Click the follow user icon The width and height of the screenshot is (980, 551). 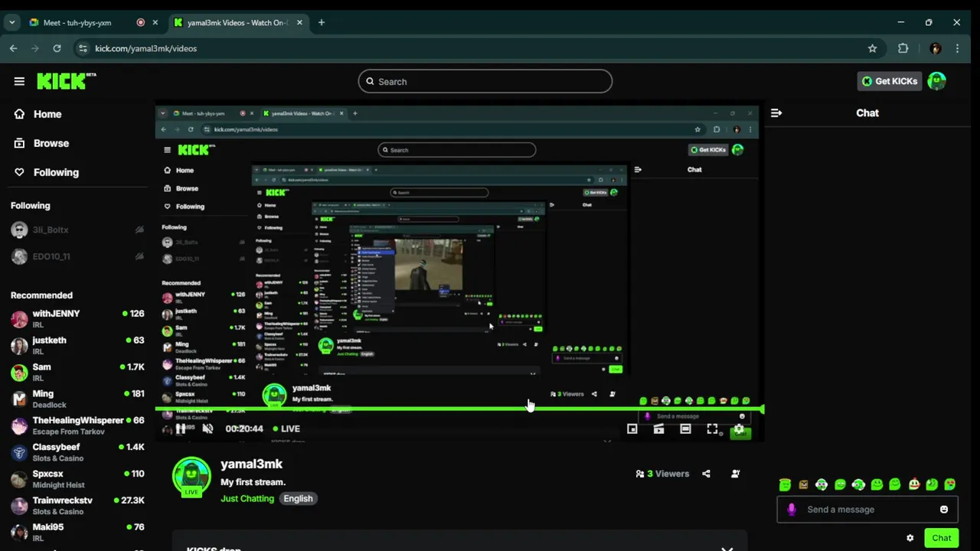pos(735,474)
